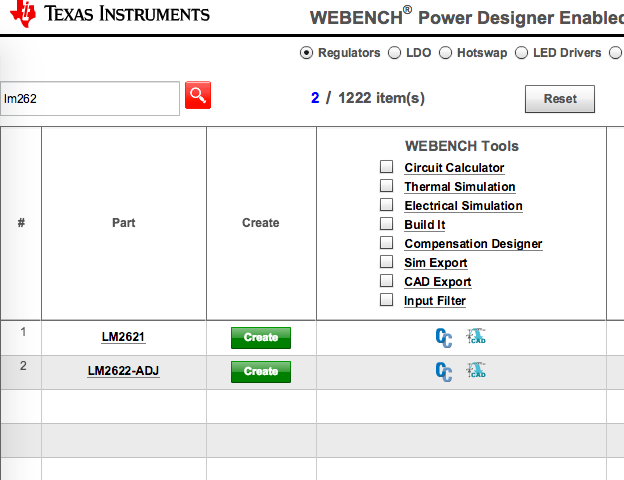Click the Reset button
This screenshot has width=624, height=480.
(560, 99)
